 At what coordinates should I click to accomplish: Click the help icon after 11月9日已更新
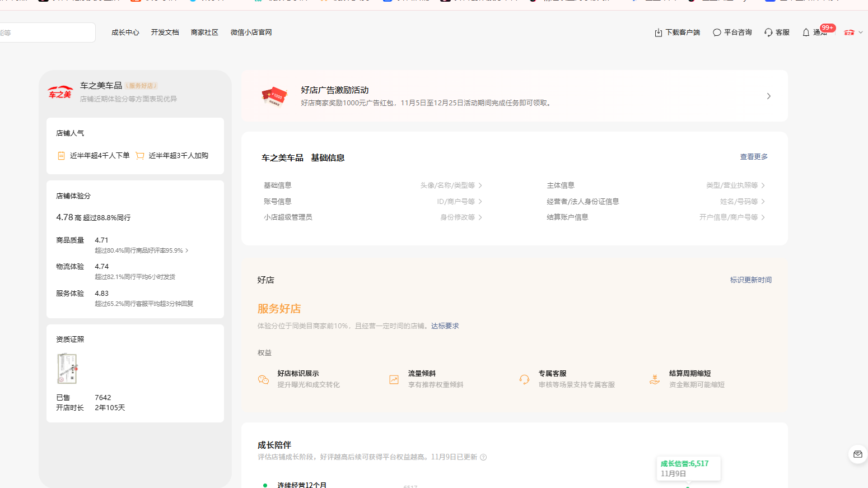[483, 457]
